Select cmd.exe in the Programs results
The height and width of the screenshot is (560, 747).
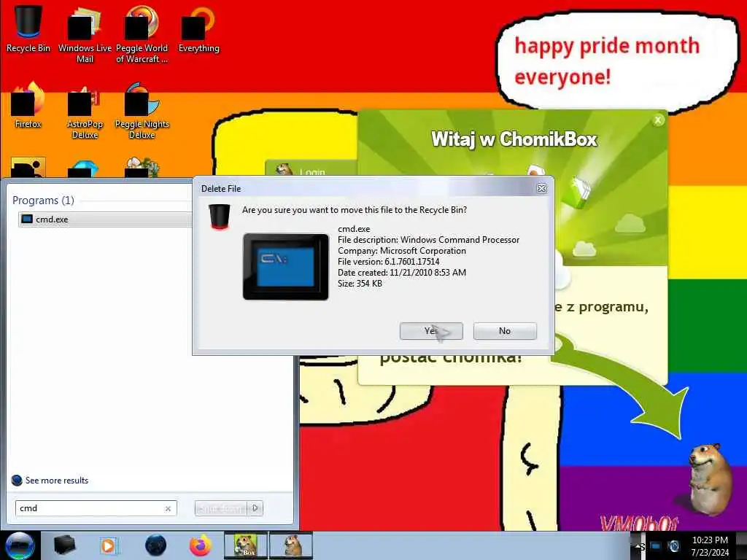click(105, 219)
